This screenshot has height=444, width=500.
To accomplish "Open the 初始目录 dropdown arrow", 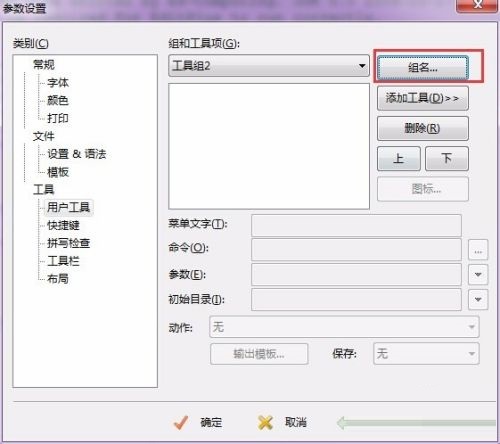I will (478, 300).
